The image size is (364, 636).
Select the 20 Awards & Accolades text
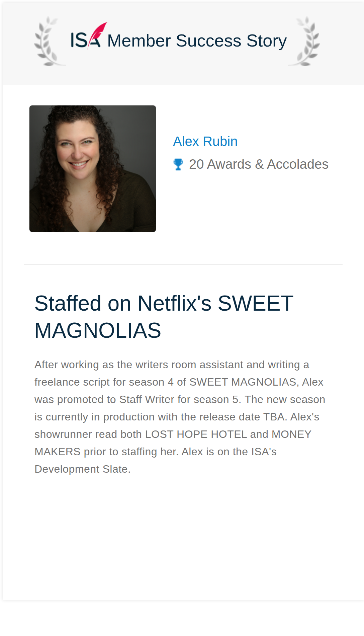point(259,164)
